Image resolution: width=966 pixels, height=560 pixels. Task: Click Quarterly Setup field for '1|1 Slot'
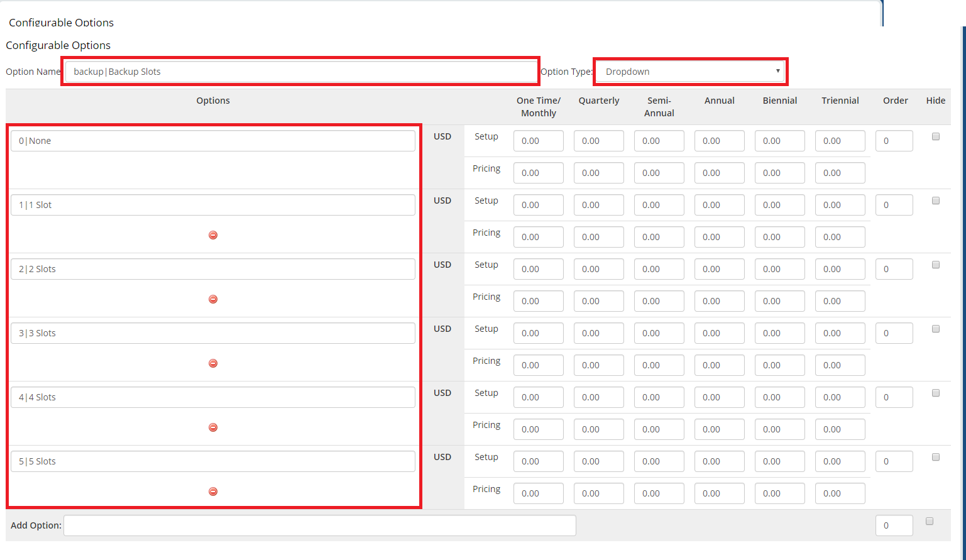click(599, 205)
